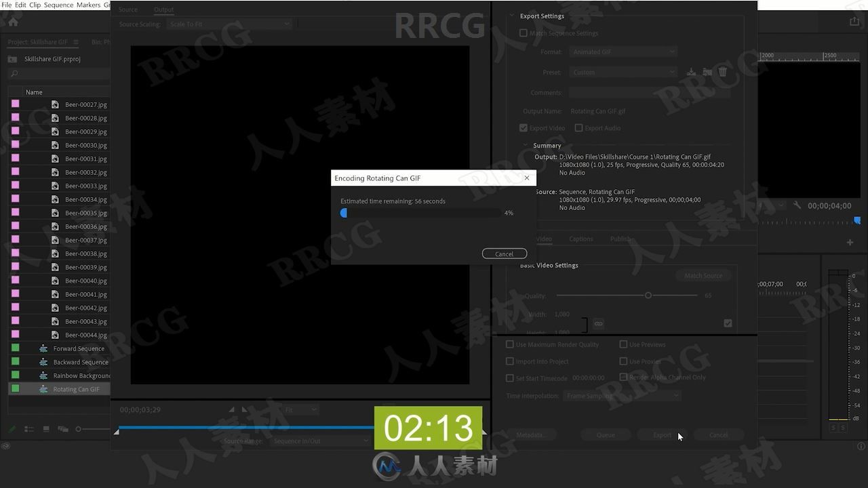Click the Rainbow Background sequence icon
Viewport: 868px width, 488px height.
coord(43,375)
